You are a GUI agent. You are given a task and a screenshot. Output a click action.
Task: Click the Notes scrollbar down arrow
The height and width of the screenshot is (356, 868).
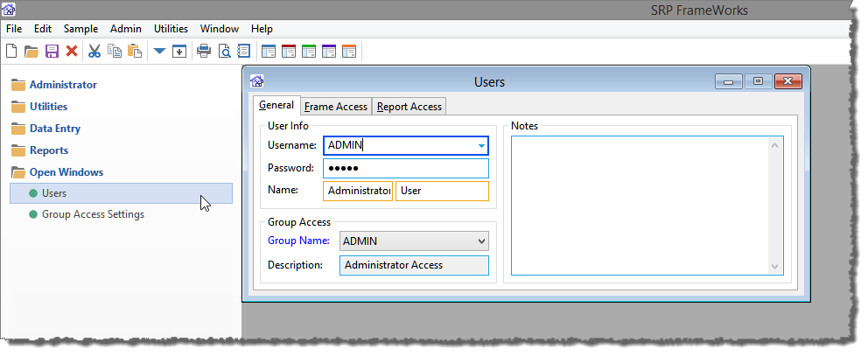click(774, 266)
